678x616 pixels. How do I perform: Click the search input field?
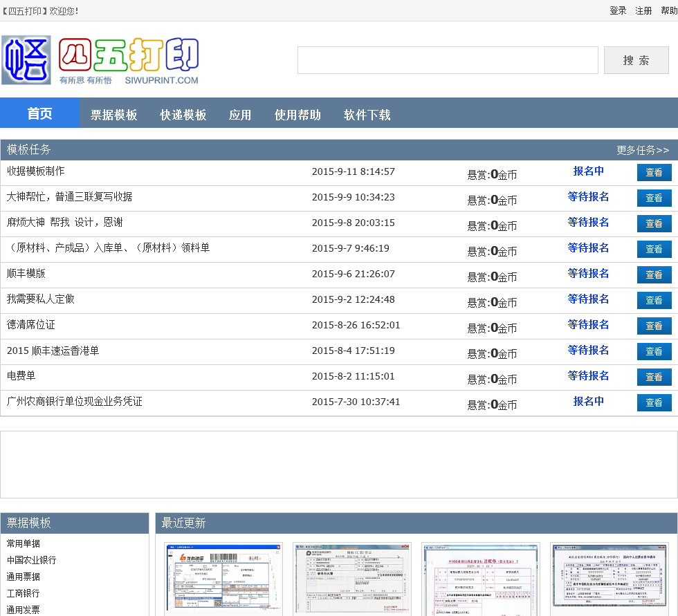point(448,60)
